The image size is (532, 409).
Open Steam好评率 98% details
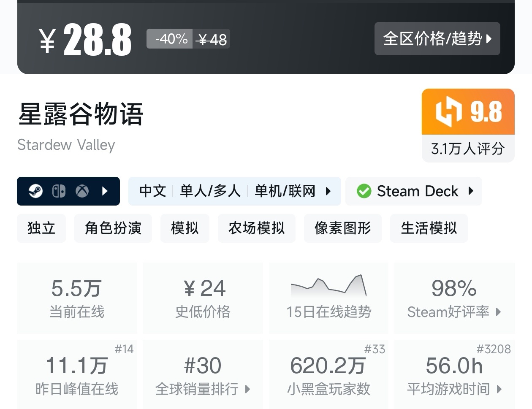click(x=454, y=298)
